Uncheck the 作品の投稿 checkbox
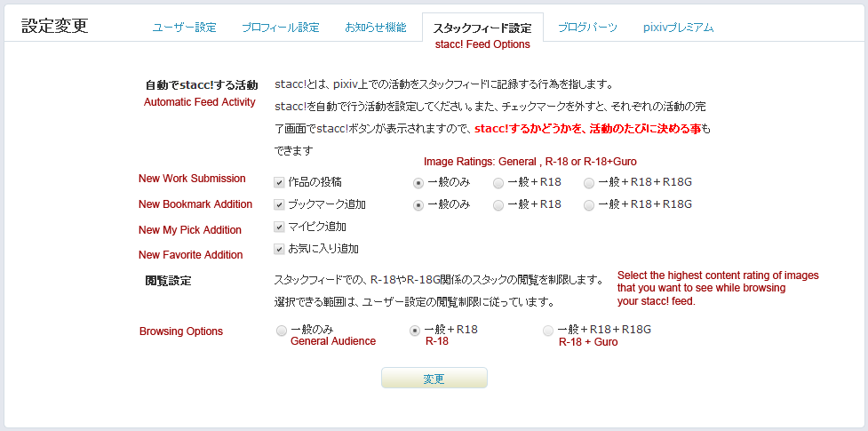Screen dimensions: 868x431 point(280,182)
